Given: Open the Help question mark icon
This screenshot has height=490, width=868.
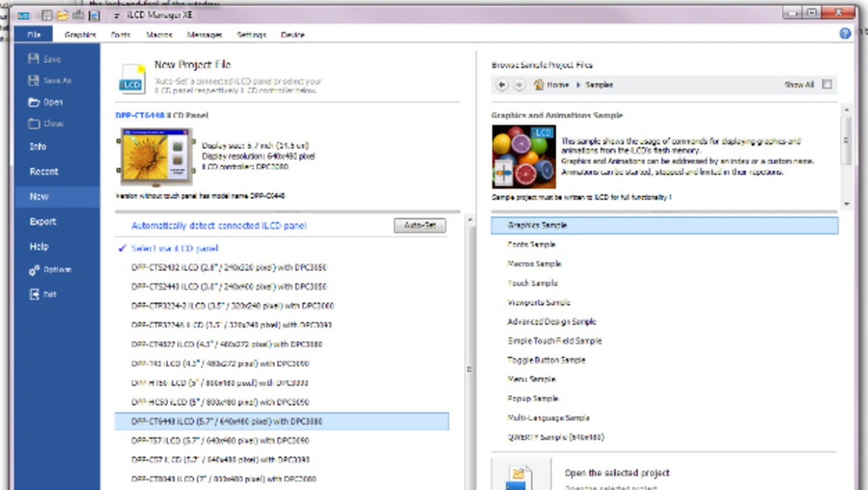Looking at the screenshot, I should (845, 33).
